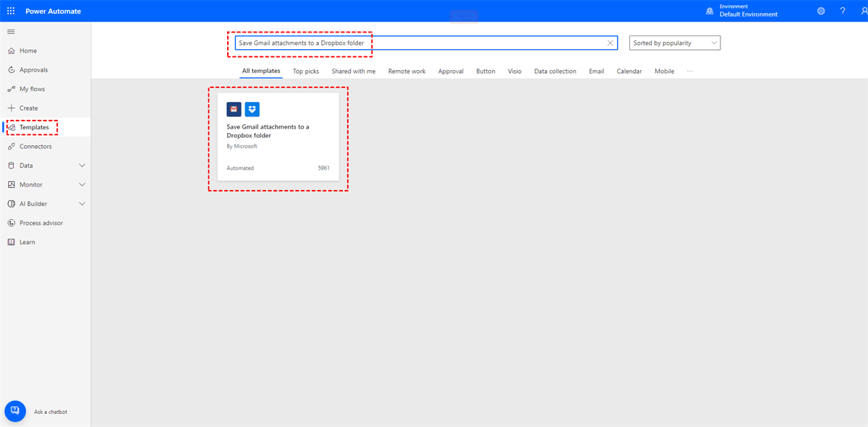868x427 pixels.
Task: Switch to the Button tab
Action: click(x=486, y=72)
